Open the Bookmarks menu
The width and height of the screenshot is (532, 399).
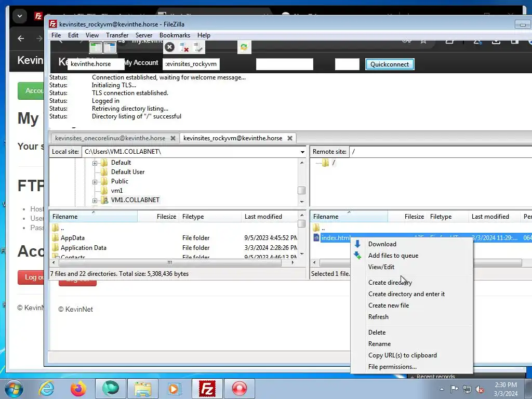(x=175, y=35)
